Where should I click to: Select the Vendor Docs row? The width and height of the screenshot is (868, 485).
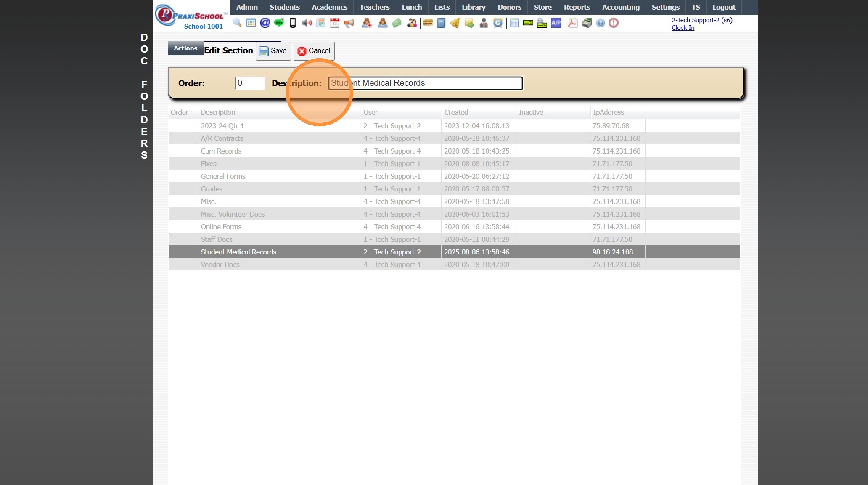220,265
